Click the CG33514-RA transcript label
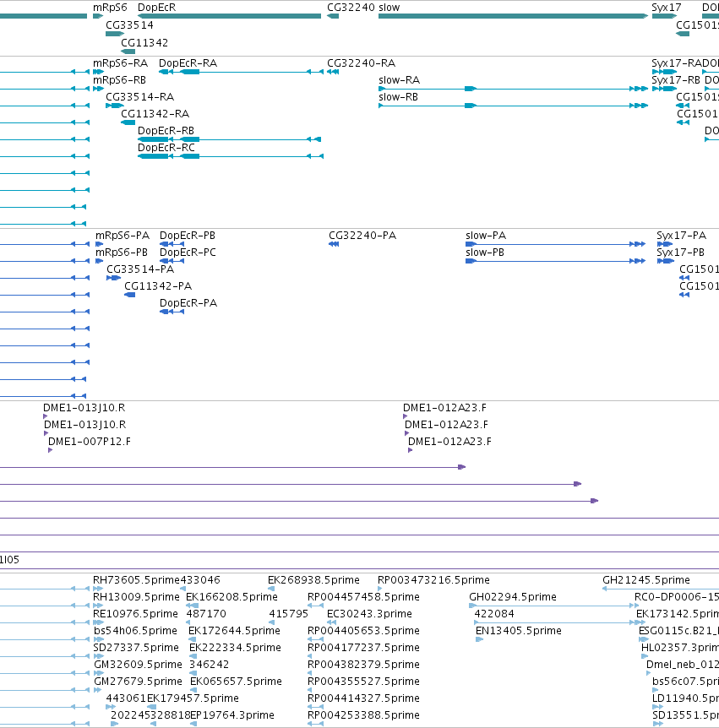The height and width of the screenshot is (728, 719). point(139,97)
